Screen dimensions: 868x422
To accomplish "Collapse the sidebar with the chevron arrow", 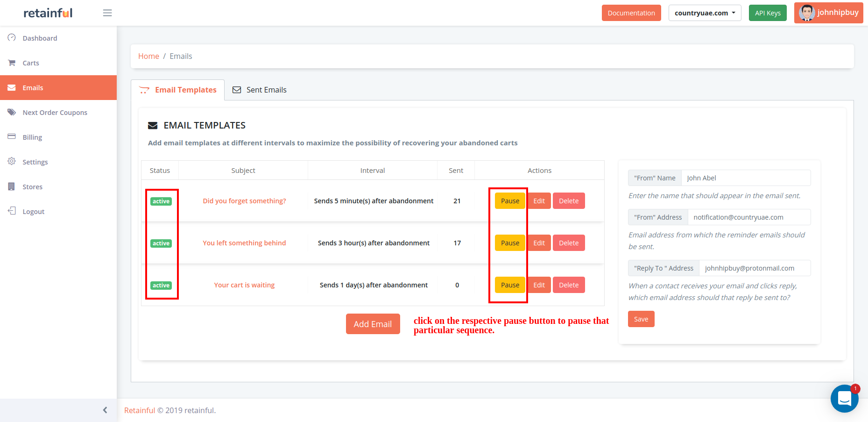I will tap(105, 410).
